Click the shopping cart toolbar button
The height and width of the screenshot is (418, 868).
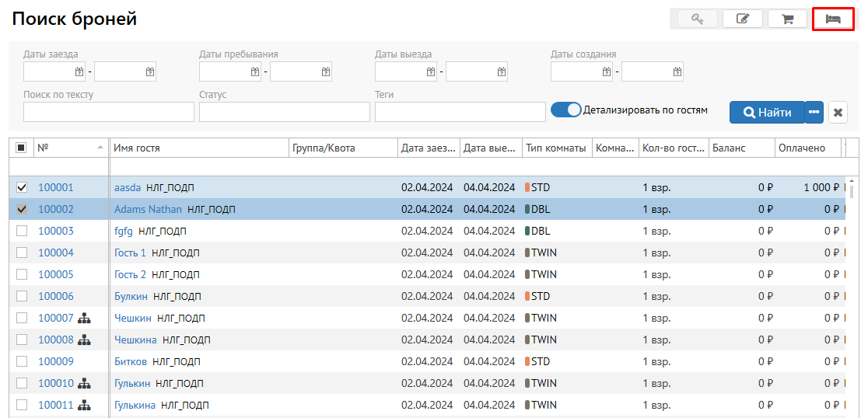tap(787, 19)
